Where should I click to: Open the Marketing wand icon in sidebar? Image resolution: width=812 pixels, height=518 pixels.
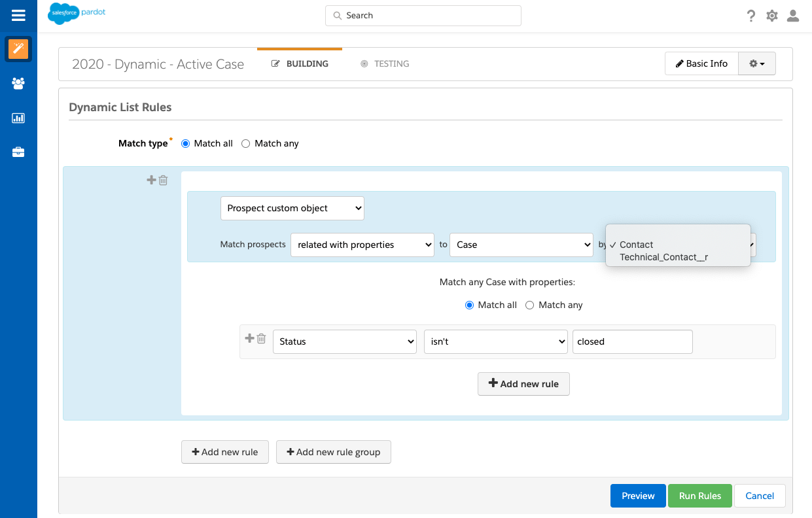(x=18, y=49)
